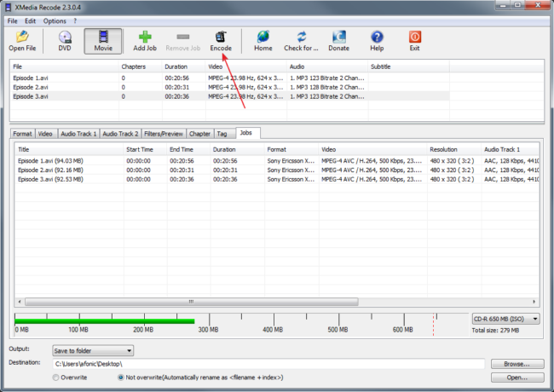Expand the CD-R 650 MB size dropdown
Viewport: 554px width, 392px height.
tap(505, 319)
